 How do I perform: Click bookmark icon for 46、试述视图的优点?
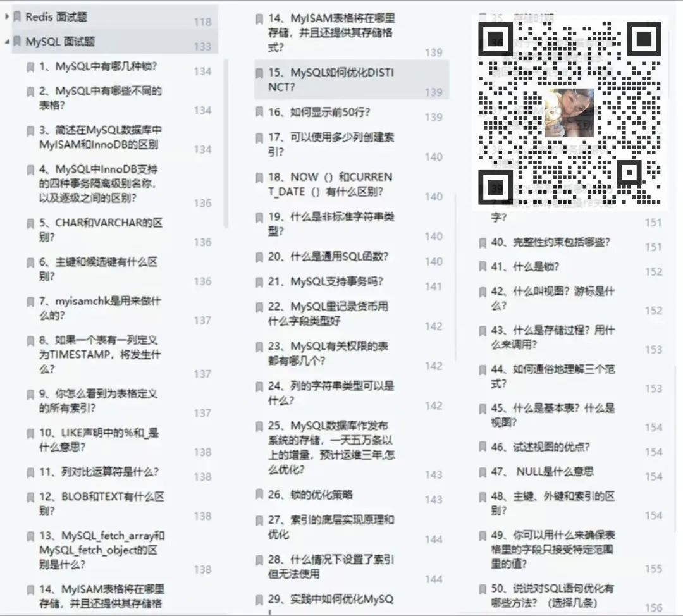tap(483, 447)
